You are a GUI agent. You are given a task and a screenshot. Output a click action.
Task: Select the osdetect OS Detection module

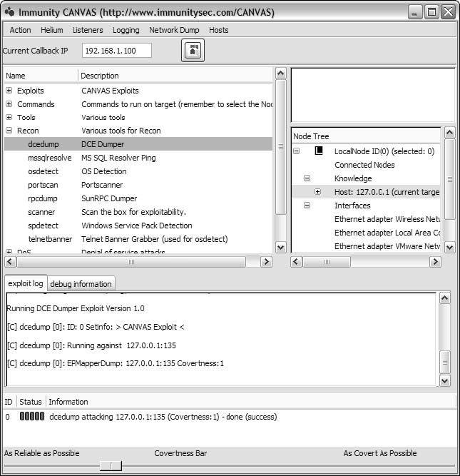coord(42,171)
